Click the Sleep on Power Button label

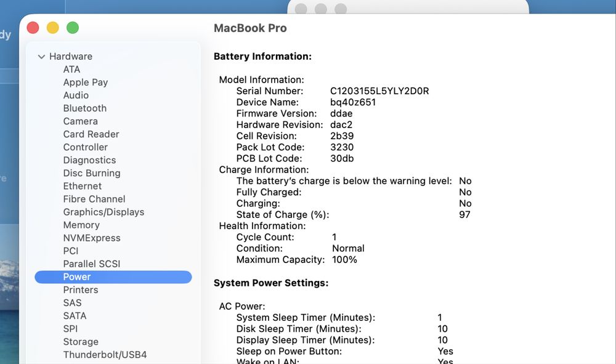point(289,352)
